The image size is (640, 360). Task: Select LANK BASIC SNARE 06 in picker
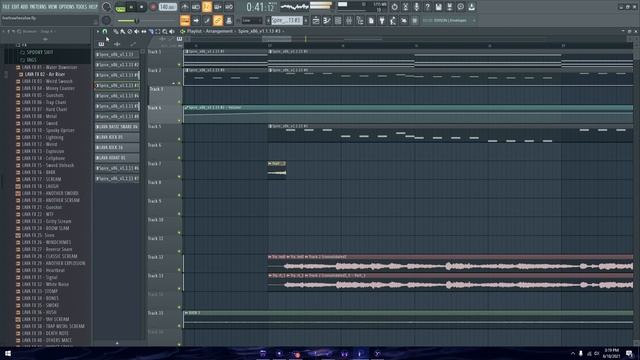[x=118, y=127]
